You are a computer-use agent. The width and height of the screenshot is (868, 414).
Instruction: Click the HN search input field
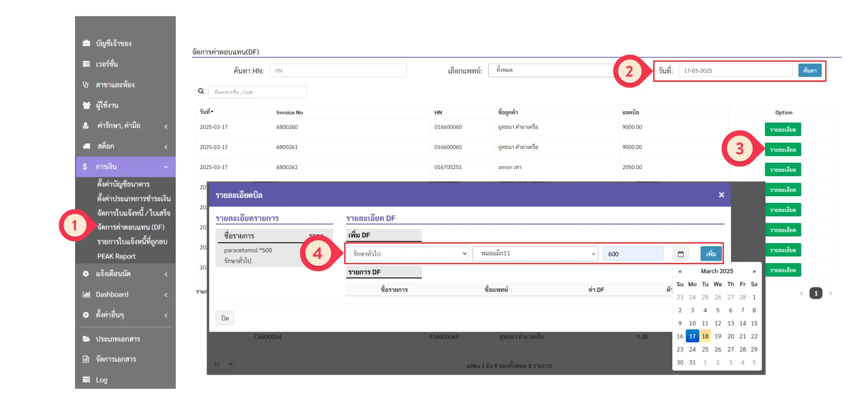pyautogui.click(x=338, y=71)
